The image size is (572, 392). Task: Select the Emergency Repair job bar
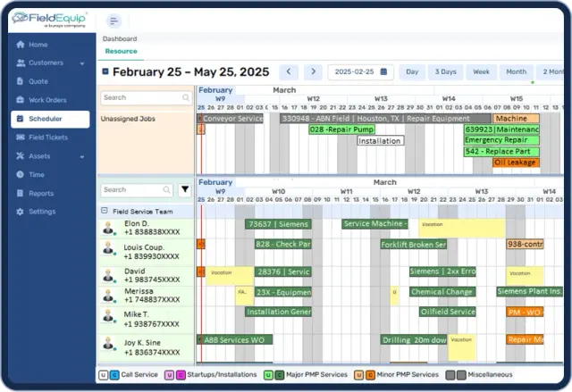pyautogui.click(x=501, y=140)
